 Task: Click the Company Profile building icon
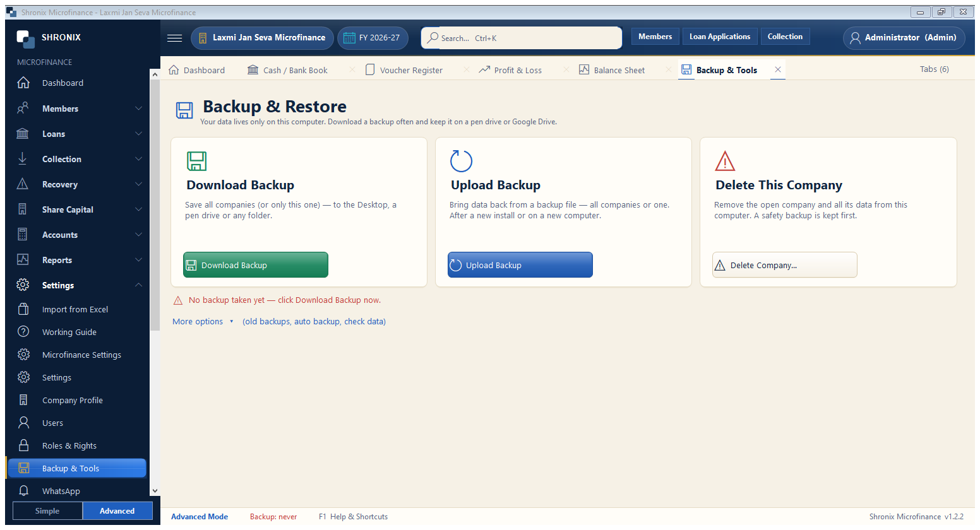click(x=23, y=400)
